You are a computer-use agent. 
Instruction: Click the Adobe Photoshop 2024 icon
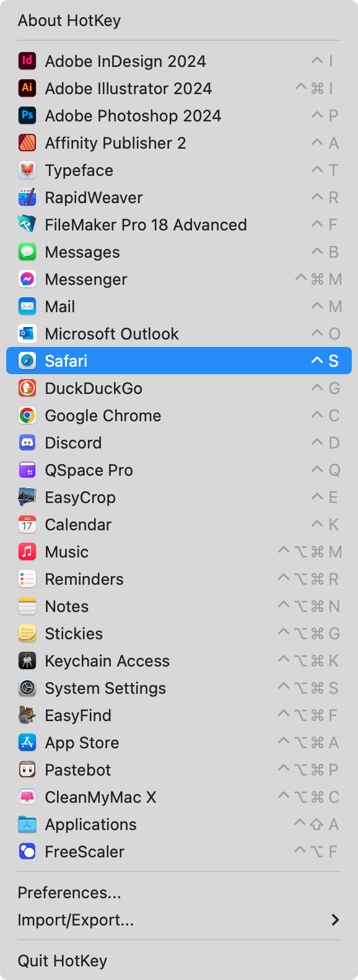[27, 116]
